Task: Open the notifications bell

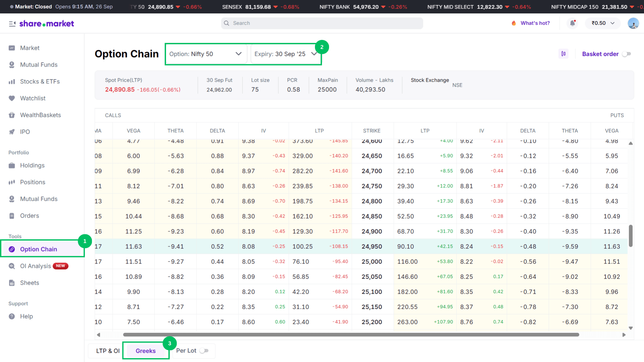Action: (x=573, y=23)
